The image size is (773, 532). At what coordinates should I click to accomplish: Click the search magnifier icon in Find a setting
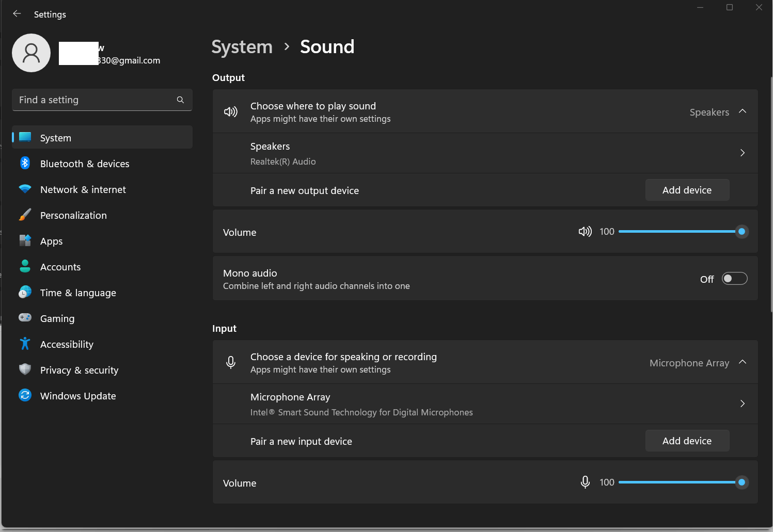point(180,100)
